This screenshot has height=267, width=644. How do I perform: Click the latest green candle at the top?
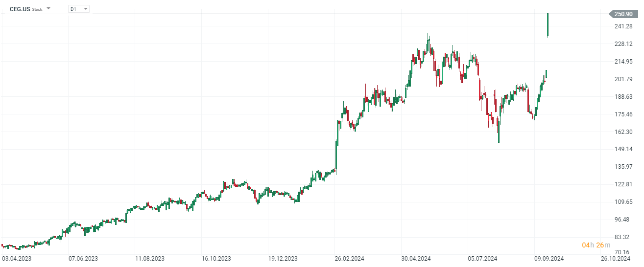[x=548, y=25]
